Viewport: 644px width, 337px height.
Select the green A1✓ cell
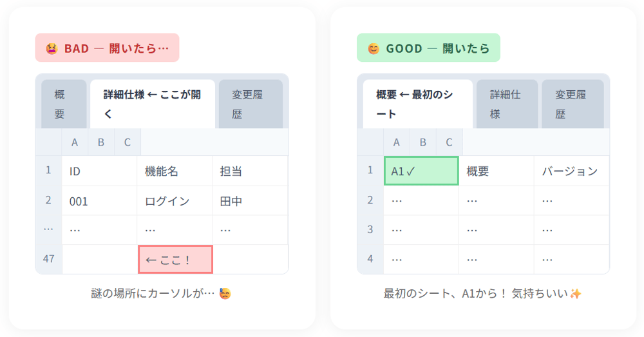421,171
